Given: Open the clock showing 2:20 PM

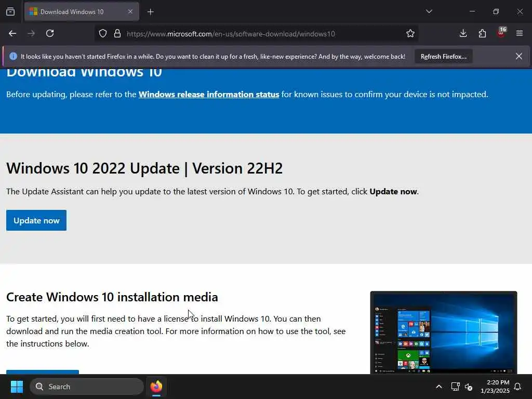Looking at the screenshot, I should point(495,387).
